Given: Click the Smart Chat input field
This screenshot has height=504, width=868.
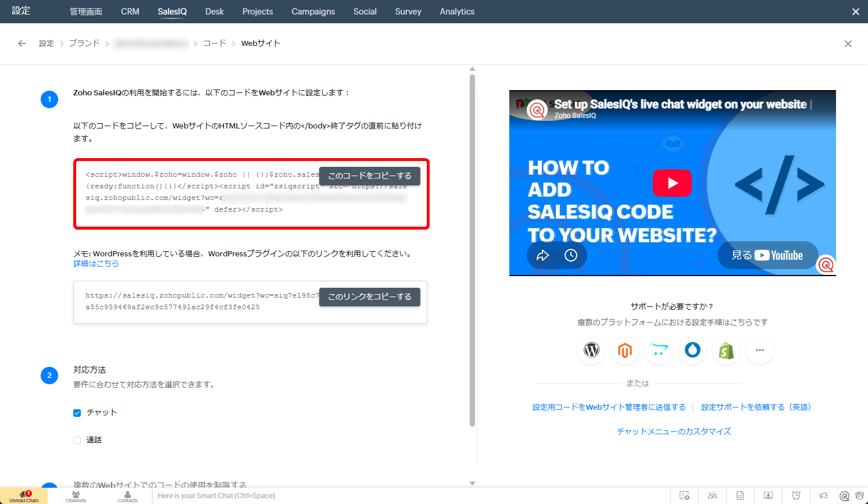Looking at the screenshot, I should (410, 496).
